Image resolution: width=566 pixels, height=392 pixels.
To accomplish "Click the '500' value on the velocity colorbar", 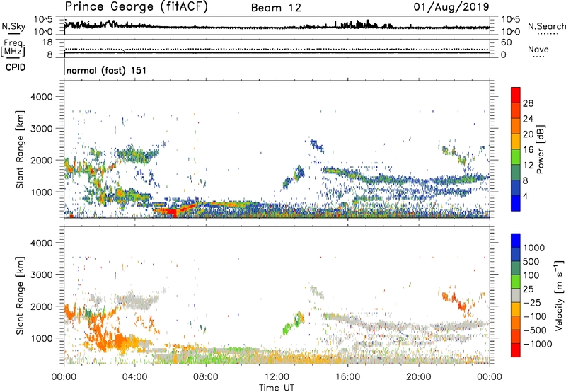I will pos(531,262).
